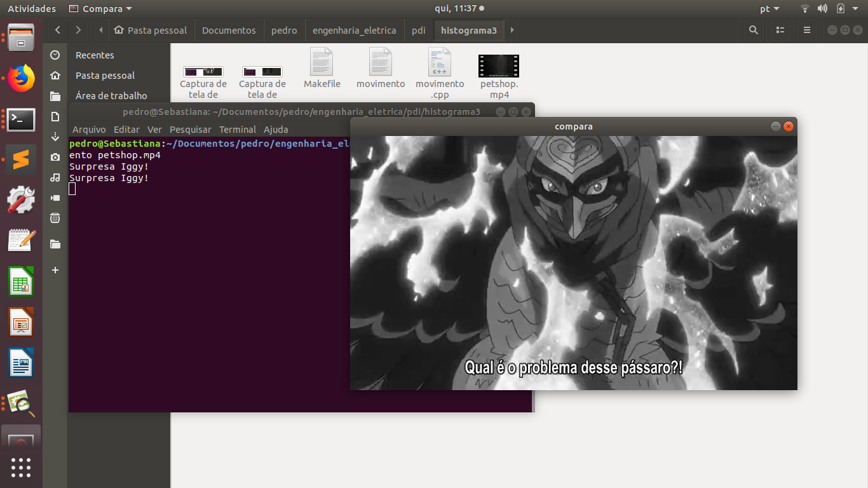Open system menu dropdown arrow
This screenshot has width=868, height=488.
[x=857, y=9]
